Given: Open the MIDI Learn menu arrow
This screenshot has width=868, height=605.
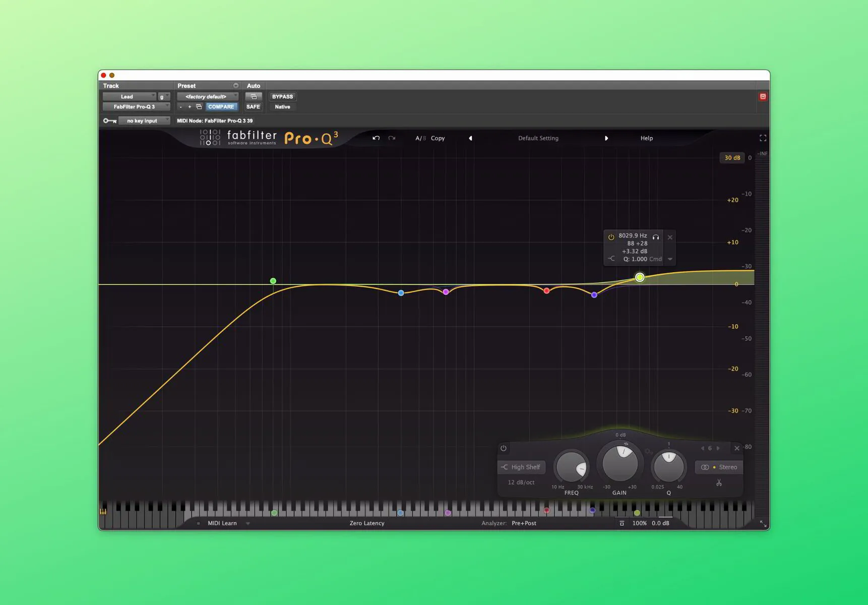Looking at the screenshot, I should coord(247,523).
